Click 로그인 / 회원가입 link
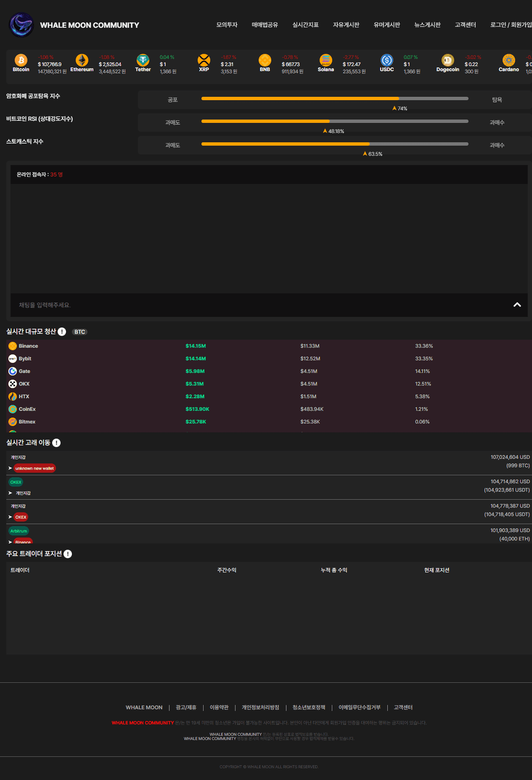 (511, 25)
